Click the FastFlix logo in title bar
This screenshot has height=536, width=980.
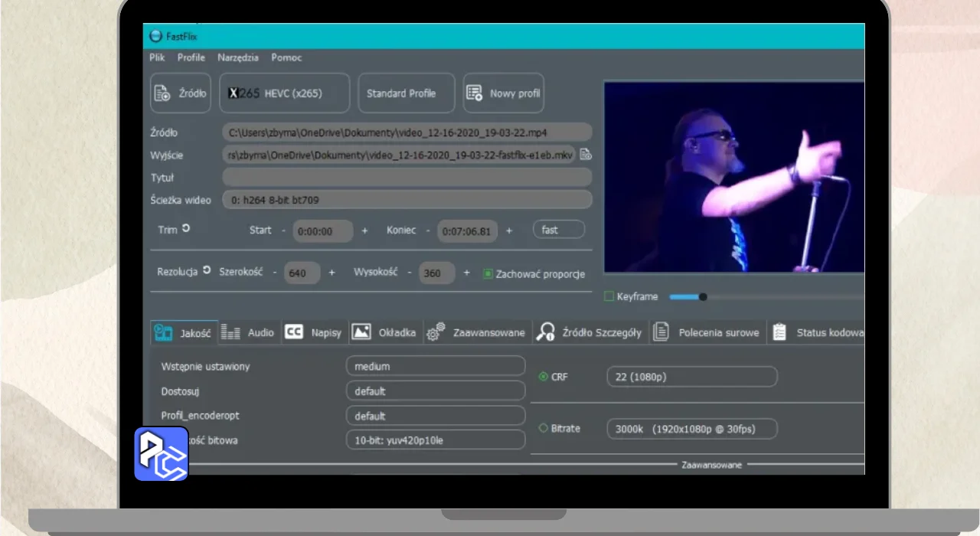tap(155, 36)
